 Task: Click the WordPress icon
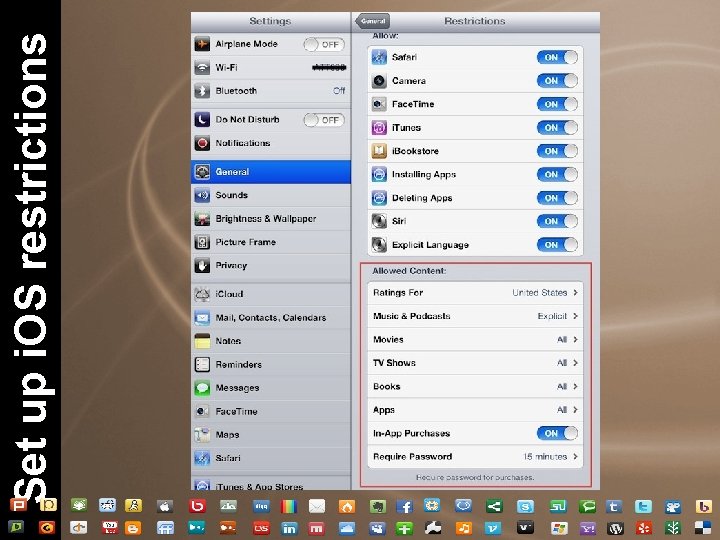(615, 528)
